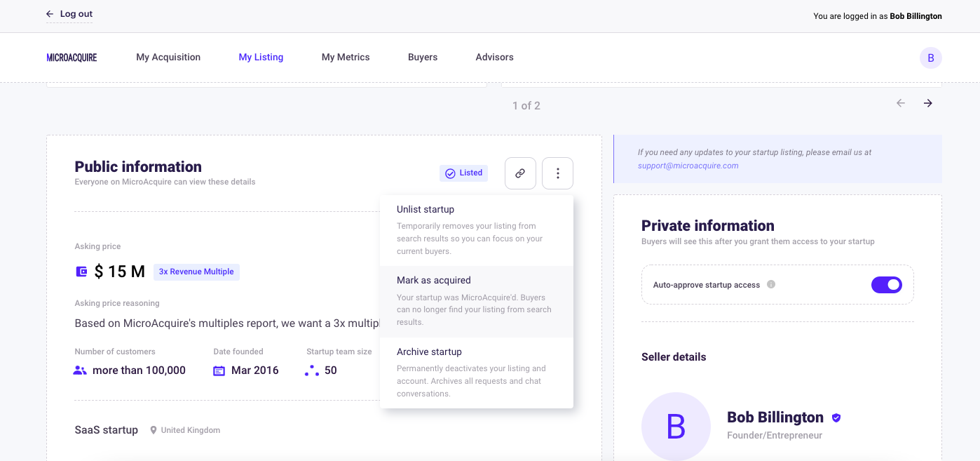
Task: Click the verified badge next to Bob Billington
Action: pos(836,417)
